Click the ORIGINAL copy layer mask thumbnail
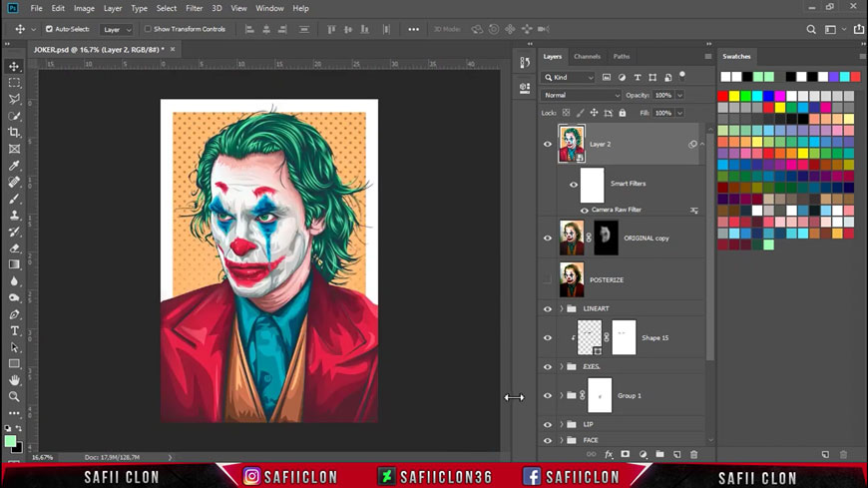This screenshot has height=488, width=868. [607, 238]
